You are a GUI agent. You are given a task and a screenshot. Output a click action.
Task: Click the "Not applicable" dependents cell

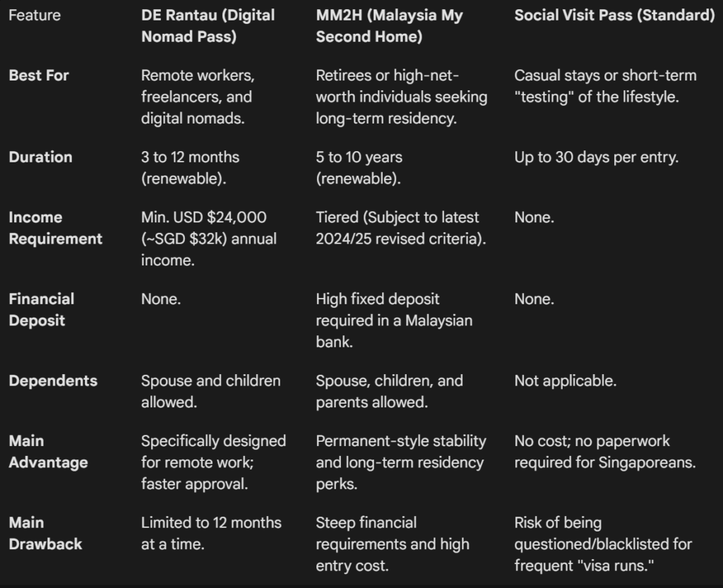coord(565,381)
